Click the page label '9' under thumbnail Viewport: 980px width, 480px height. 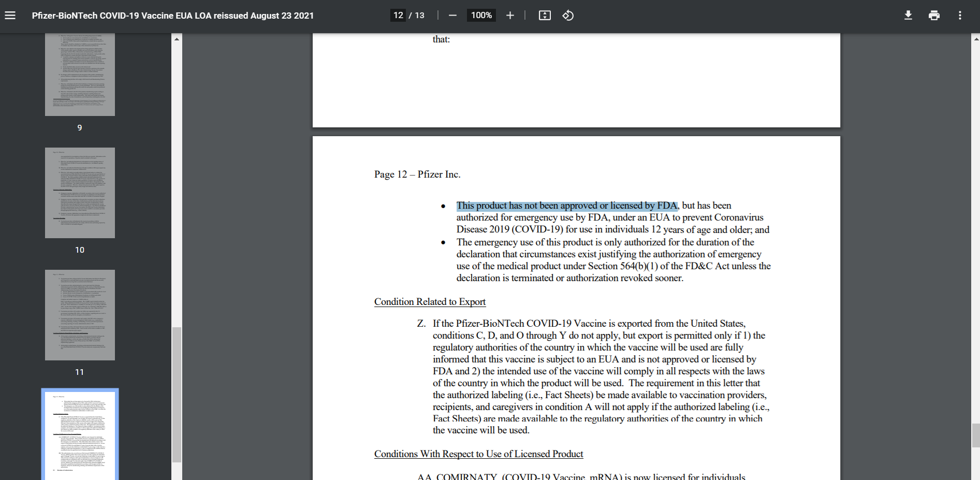pos(80,127)
